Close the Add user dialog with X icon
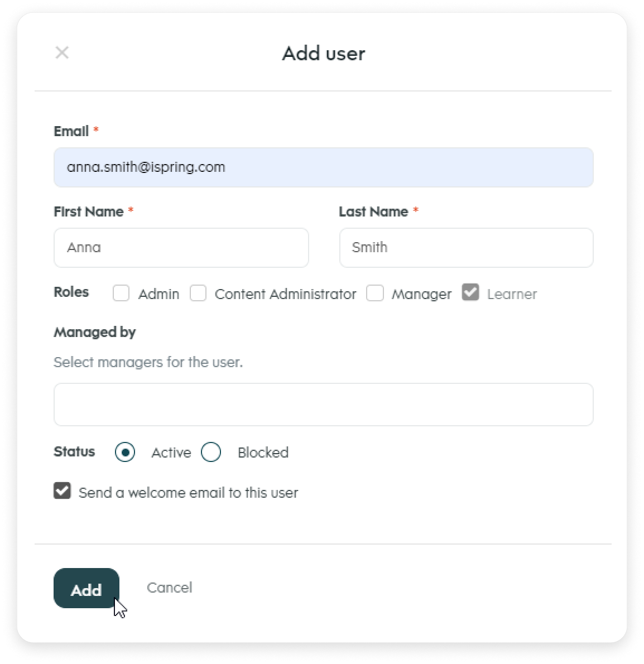The width and height of the screenshot is (644, 664). click(x=62, y=53)
